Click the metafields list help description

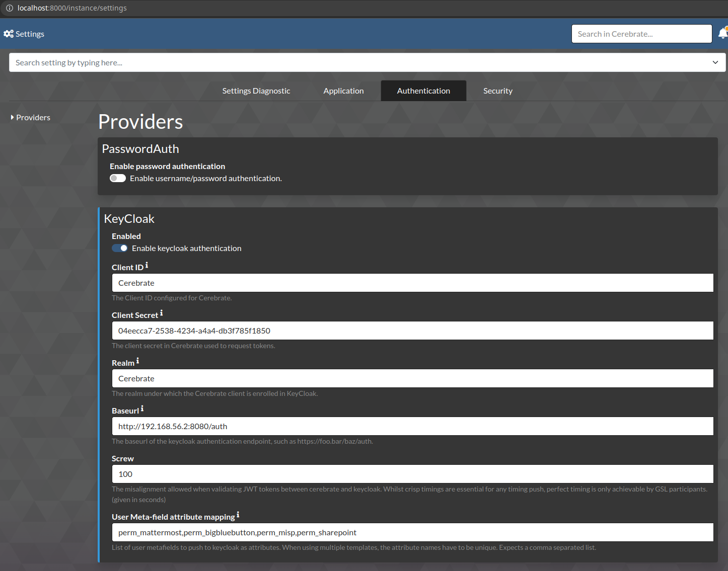(354, 547)
